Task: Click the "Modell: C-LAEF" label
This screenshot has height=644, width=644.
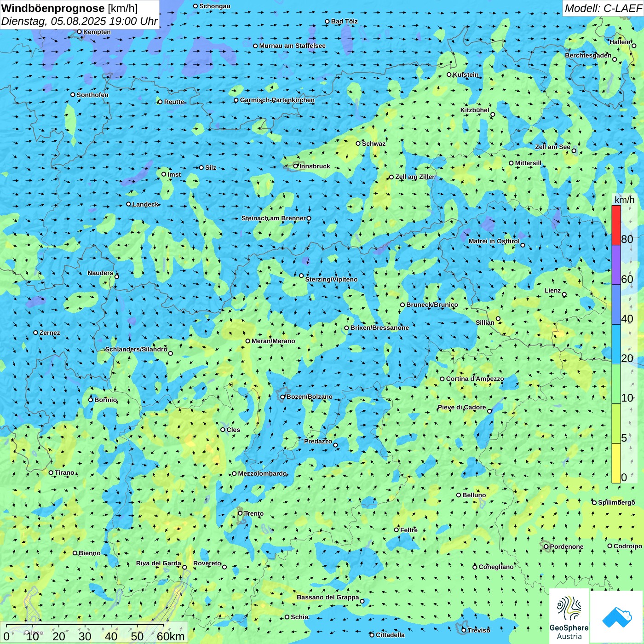Action: [603, 8]
